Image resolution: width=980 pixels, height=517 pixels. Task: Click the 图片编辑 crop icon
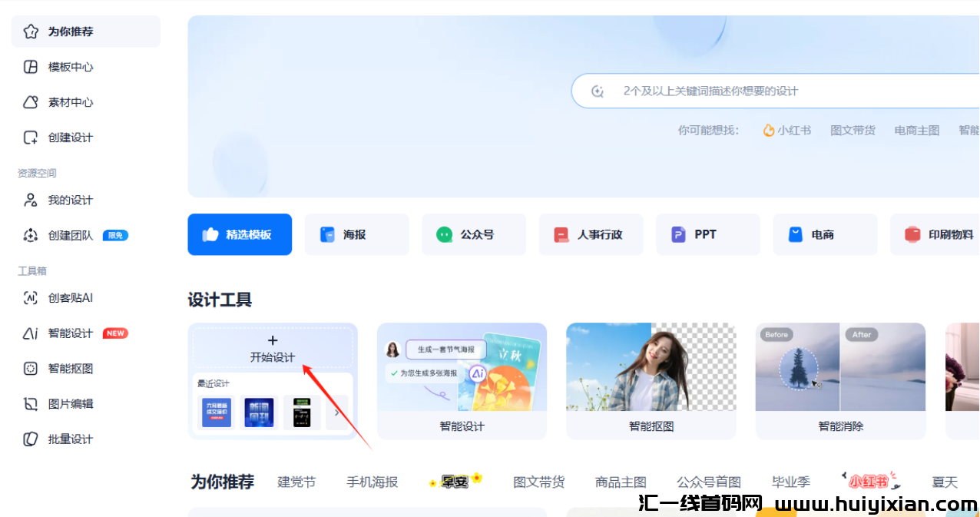pos(31,403)
